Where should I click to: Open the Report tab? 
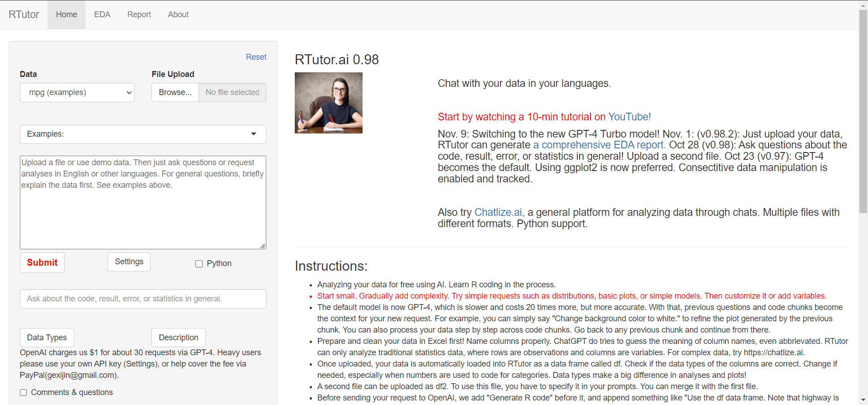tap(139, 14)
